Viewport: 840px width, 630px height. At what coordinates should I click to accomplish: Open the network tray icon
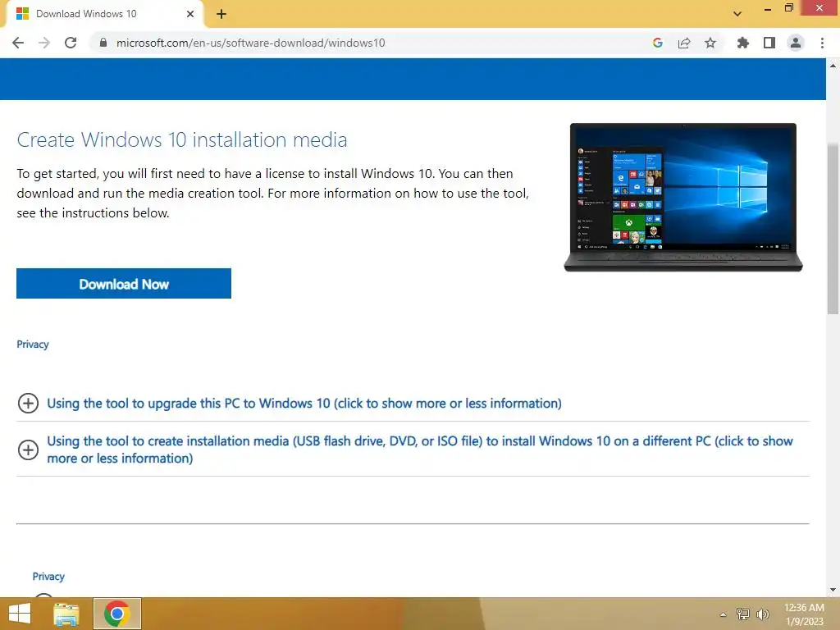[x=743, y=614]
